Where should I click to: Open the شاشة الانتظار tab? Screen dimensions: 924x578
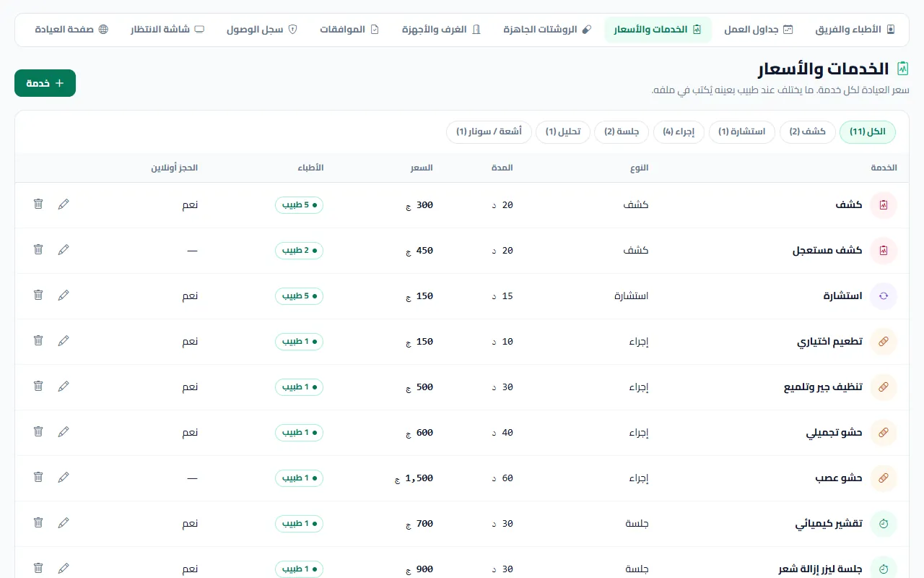pos(167,30)
